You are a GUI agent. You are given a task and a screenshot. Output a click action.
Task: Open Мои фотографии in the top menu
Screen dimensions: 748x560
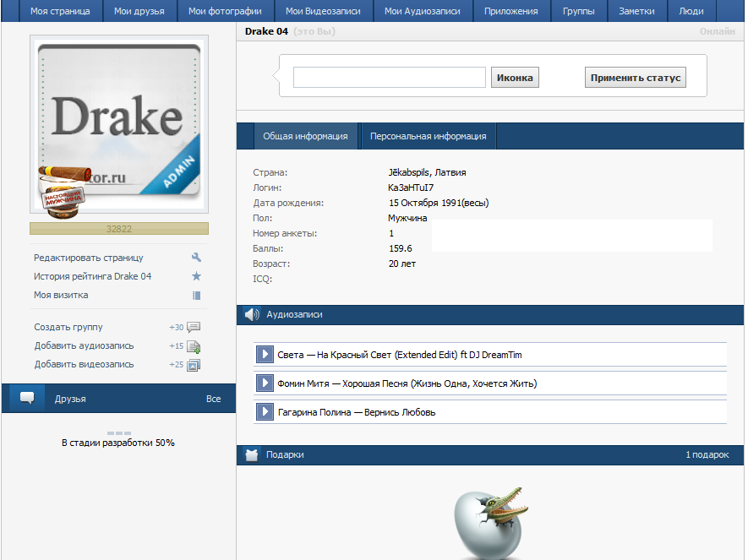225,11
